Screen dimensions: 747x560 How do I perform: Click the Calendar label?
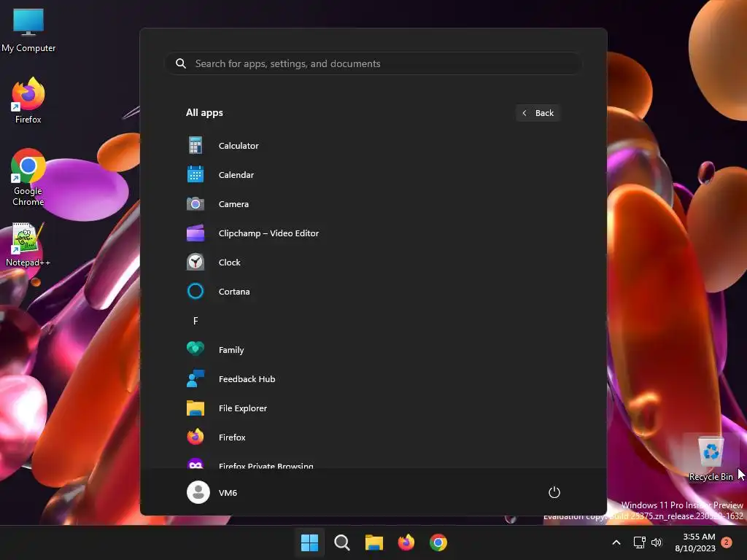tap(236, 175)
